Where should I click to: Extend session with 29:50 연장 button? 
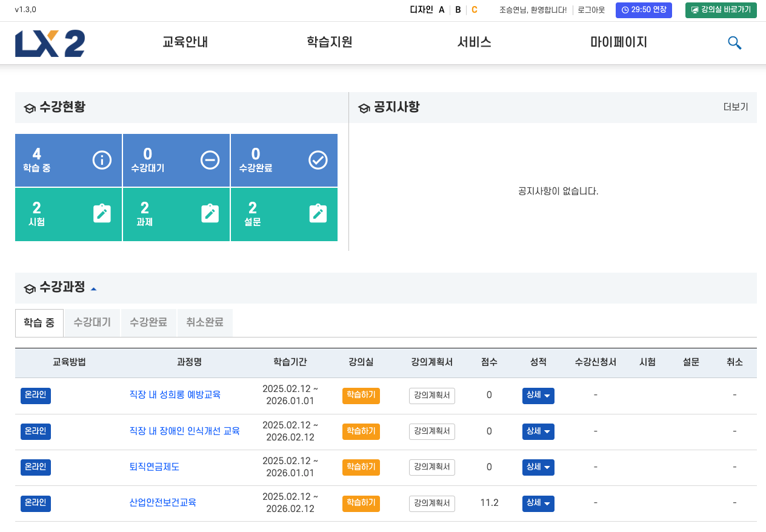tap(644, 10)
